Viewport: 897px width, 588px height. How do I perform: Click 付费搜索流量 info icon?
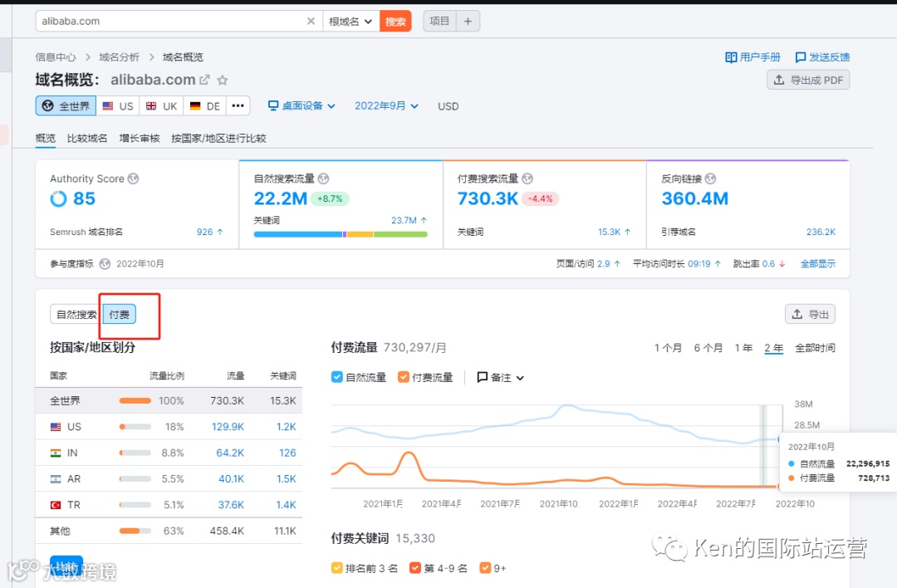click(527, 179)
